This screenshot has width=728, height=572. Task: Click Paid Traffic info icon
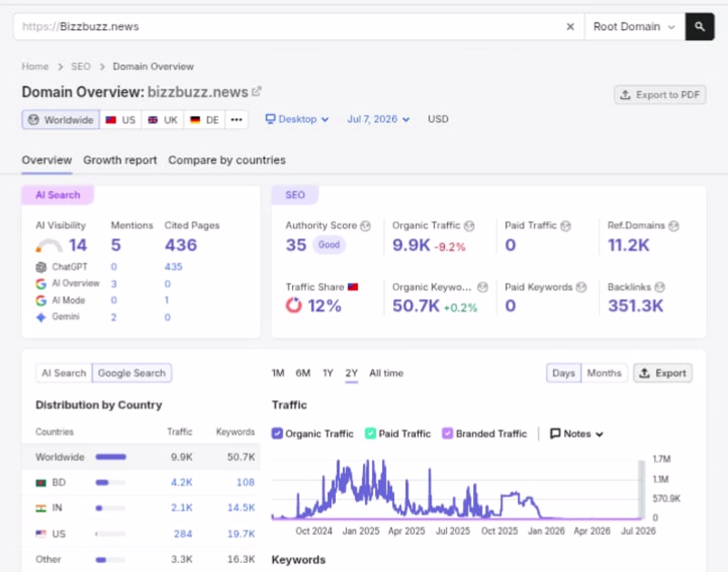(565, 226)
